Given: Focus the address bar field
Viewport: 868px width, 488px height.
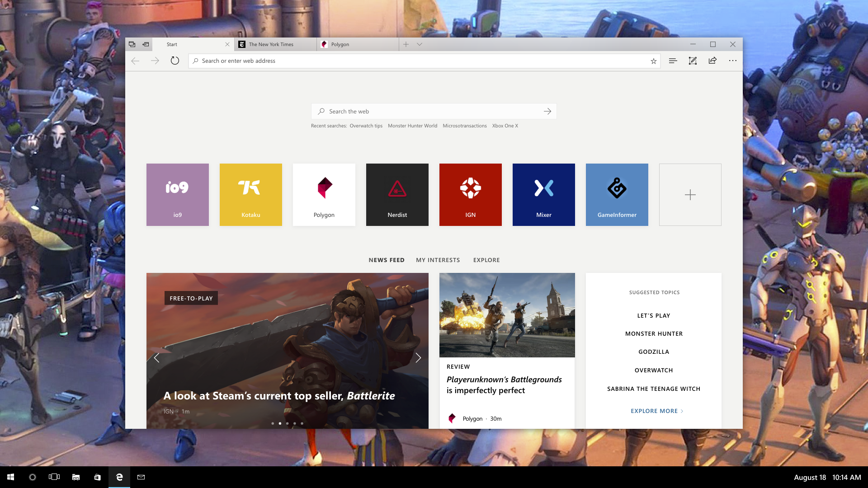Looking at the screenshot, I should [x=424, y=61].
